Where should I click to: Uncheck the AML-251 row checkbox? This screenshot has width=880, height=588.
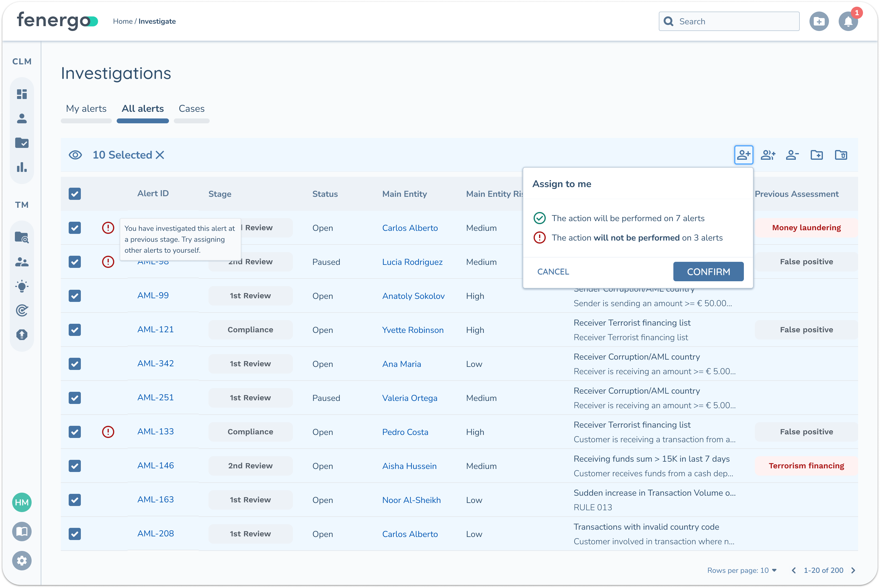[x=75, y=398]
